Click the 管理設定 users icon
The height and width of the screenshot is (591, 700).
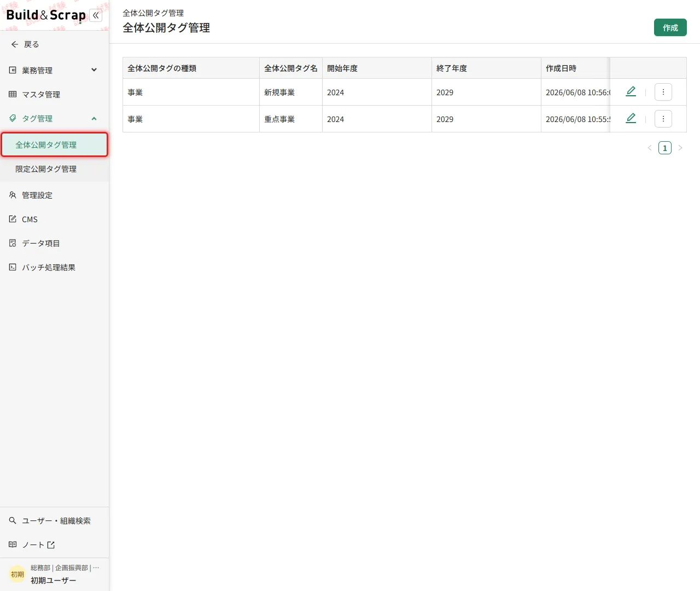(13, 195)
